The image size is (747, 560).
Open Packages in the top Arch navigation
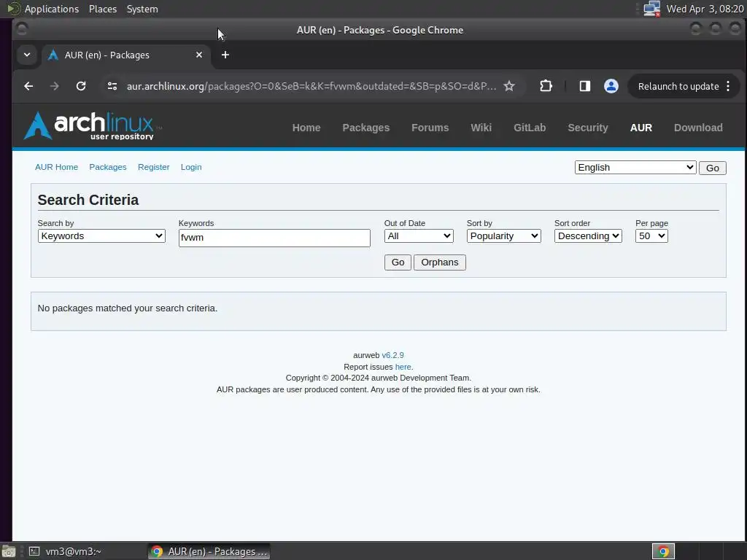[366, 128]
